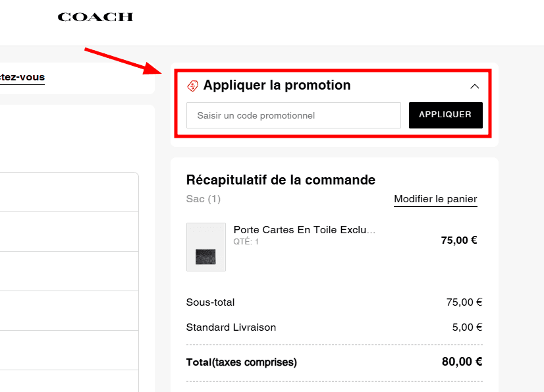The width and height of the screenshot is (544, 392).
Task: Click the 'QTÉ: 1' quantity text
Action: 246,242
